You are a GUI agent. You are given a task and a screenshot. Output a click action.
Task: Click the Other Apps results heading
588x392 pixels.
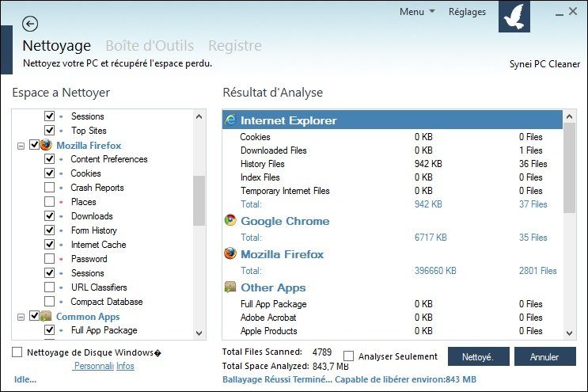click(273, 287)
